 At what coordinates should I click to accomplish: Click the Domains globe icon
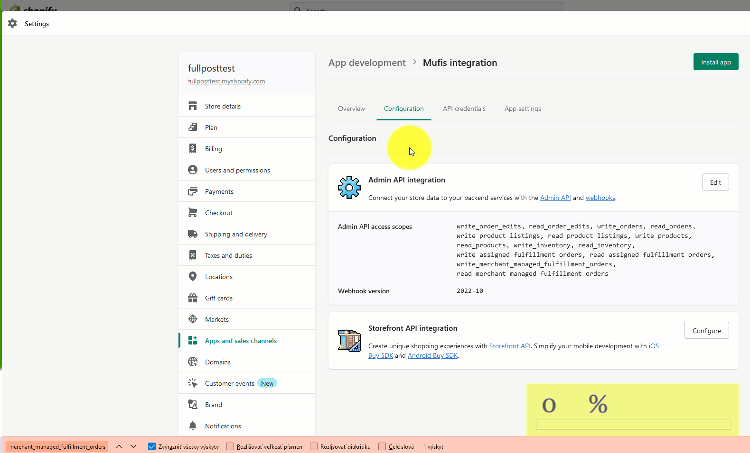tap(193, 362)
